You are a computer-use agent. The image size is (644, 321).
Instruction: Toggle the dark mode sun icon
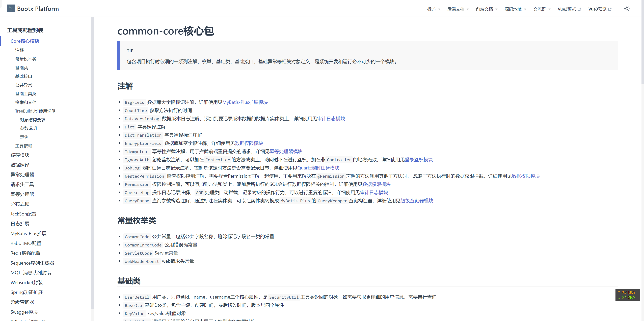[x=627, y=9]
